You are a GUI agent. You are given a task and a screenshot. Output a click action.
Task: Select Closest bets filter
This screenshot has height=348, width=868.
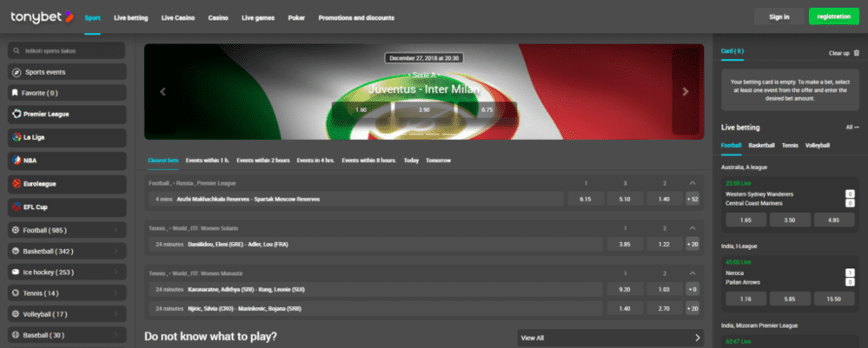[x=163, y=161]
